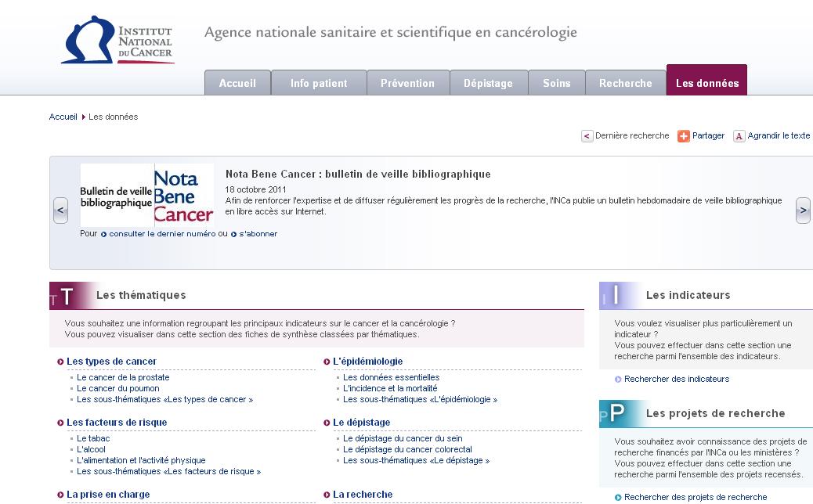The width and height of the screenshot is (813, 504).
Task: Open Les types de cancer heading link
Action: 111,362
